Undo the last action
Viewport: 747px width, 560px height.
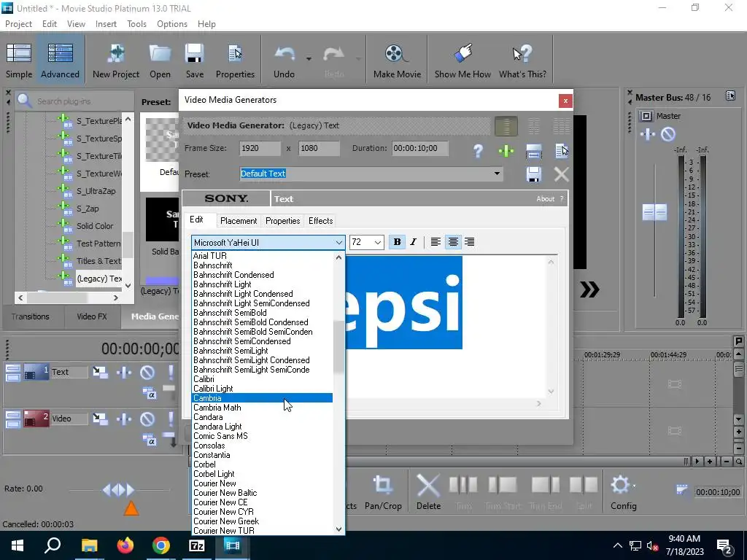(x=285, y=60)
